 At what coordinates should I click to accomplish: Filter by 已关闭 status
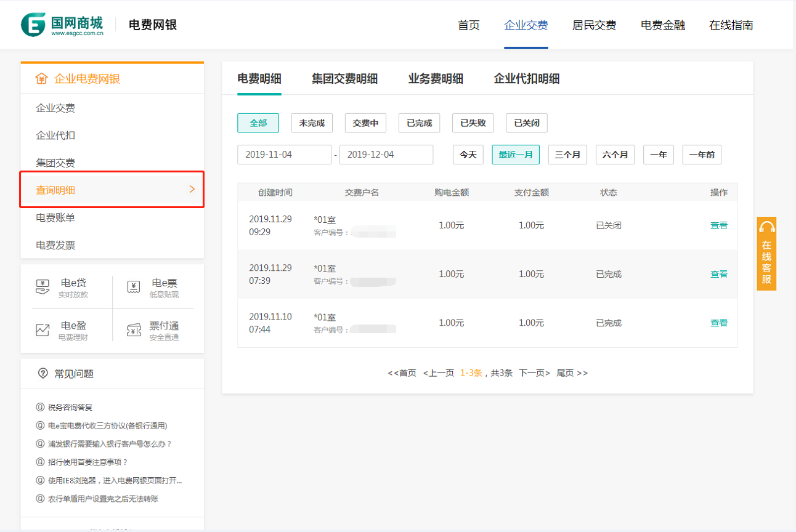pos(527,123)
